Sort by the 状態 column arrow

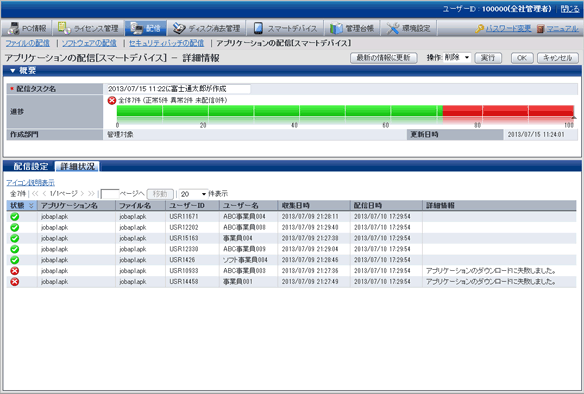coord(31,206)
